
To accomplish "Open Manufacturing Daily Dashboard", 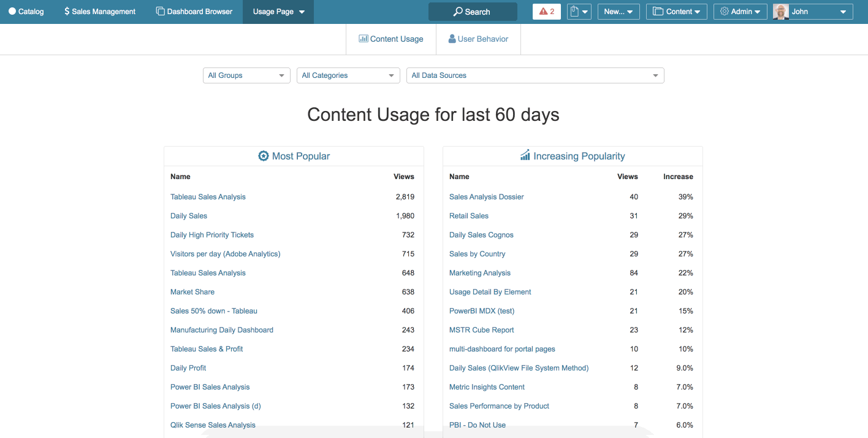I will click(x=222, y=330).
